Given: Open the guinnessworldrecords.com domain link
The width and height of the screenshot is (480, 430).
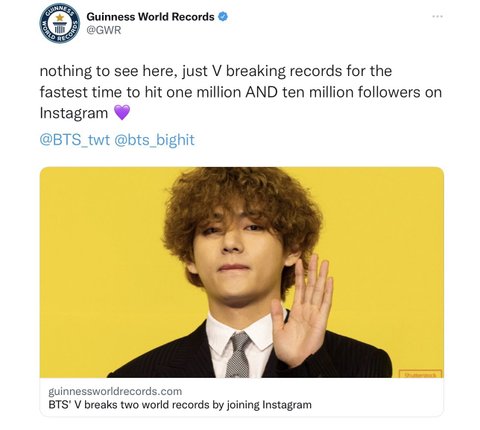Looking at the screenshot, I should (115, 391).
